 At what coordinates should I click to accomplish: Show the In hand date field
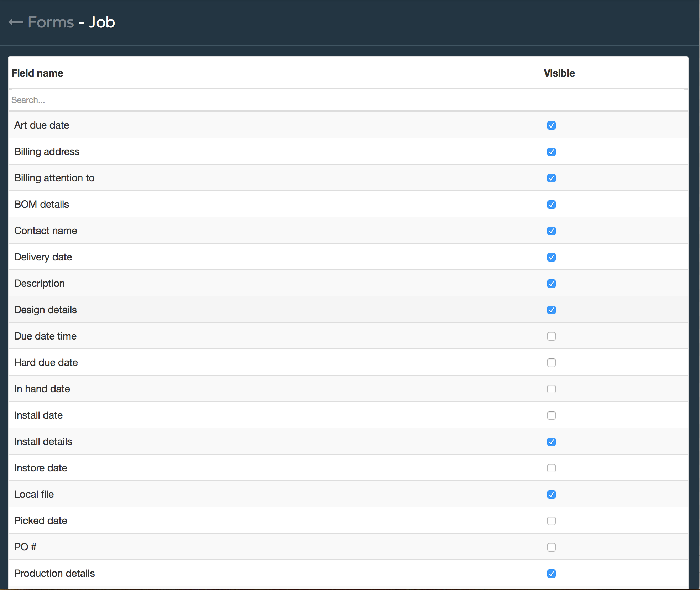(551, 389)
